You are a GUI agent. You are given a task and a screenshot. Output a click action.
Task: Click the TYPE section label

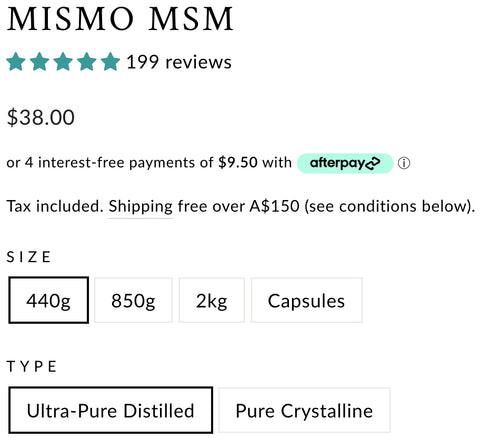pyautogui.click(x=32, y=367)
